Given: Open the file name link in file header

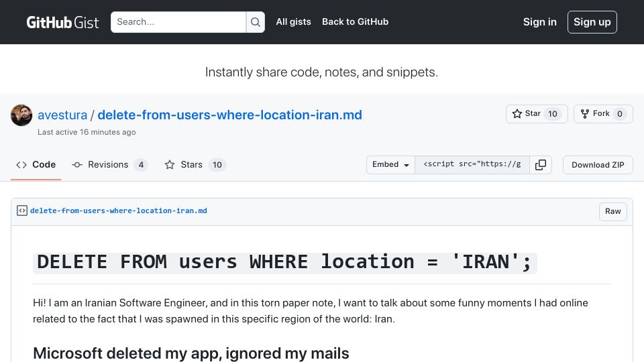Looking at the screenshot, I should (x=118, y=210).
